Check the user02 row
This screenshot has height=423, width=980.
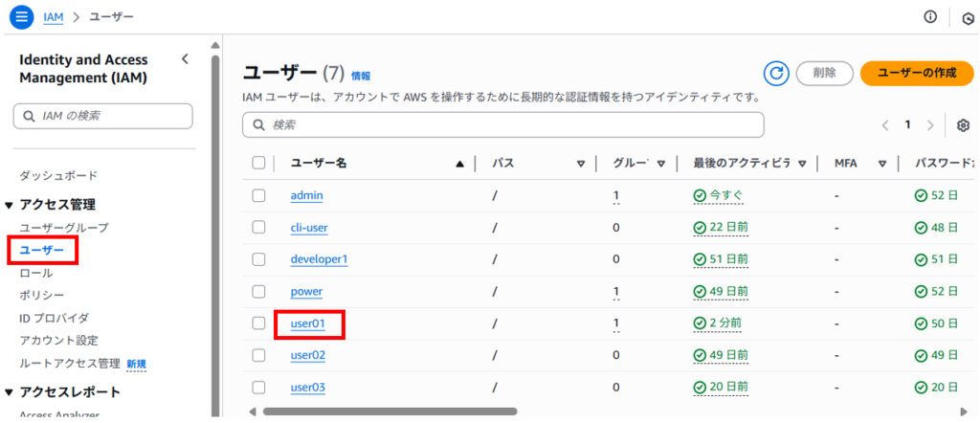258,355
